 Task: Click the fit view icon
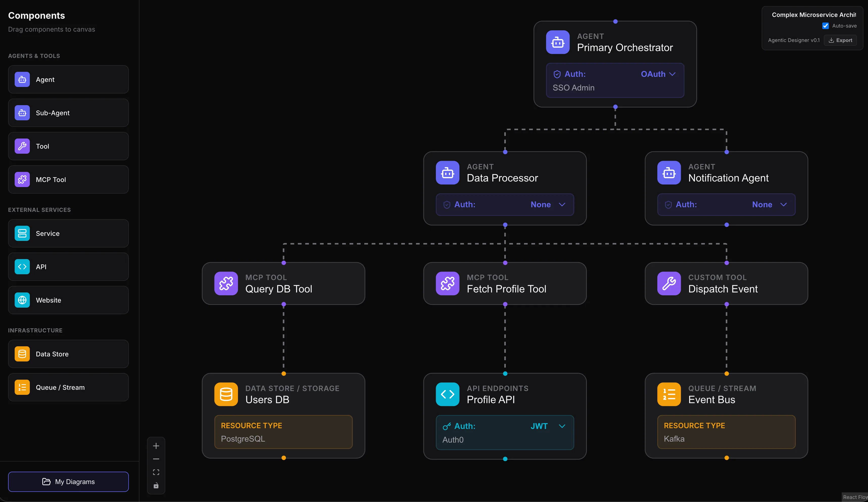click(x=156, y=472)
